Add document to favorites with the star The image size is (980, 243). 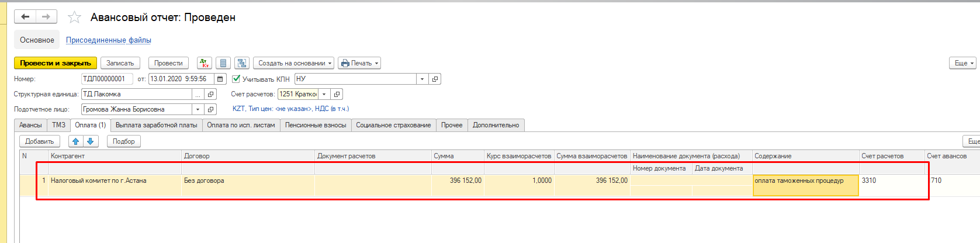click(74, 18)
